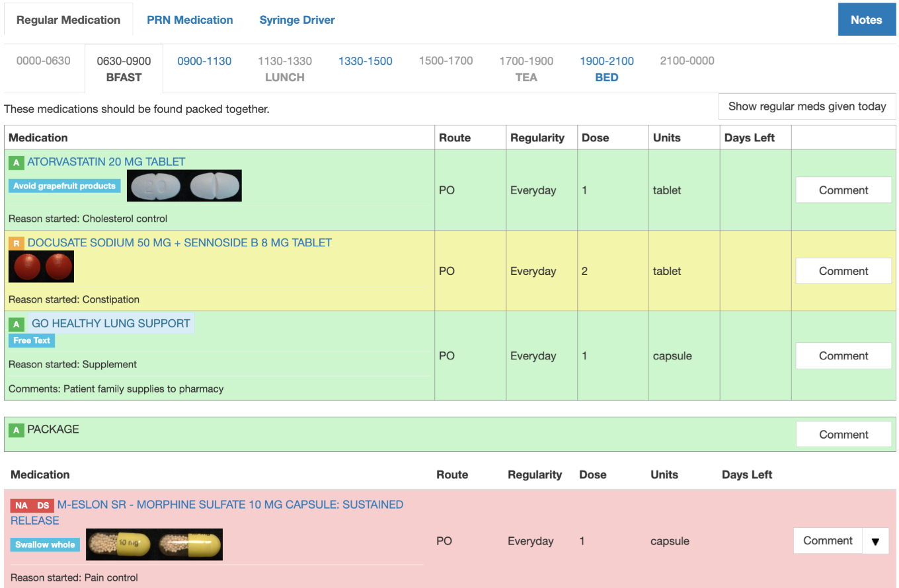The width and height of the screenshot is (899, 588).
Task: Expand the dropdown arrow beside M-Eslon Comment
Action: pyautogui.click(x=877, y=540)
